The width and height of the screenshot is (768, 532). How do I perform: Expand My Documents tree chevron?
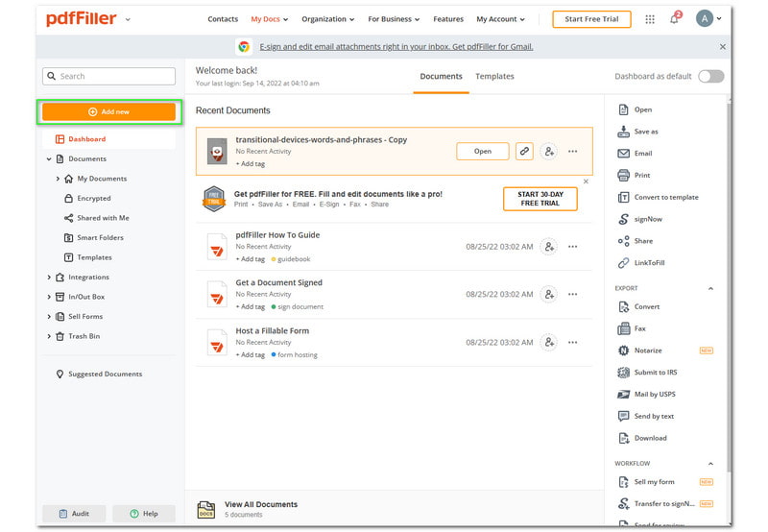click(58, 179)
